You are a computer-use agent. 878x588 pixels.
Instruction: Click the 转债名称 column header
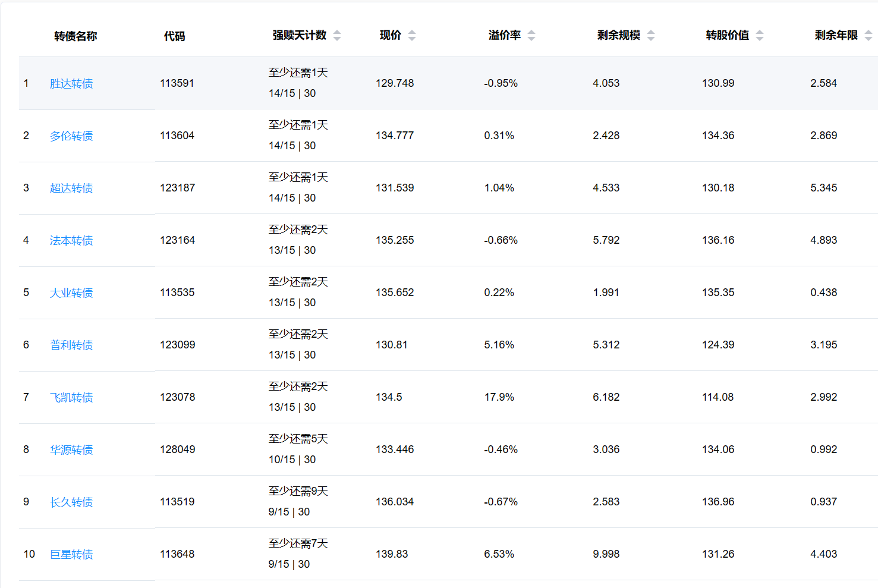click(75, 36)
